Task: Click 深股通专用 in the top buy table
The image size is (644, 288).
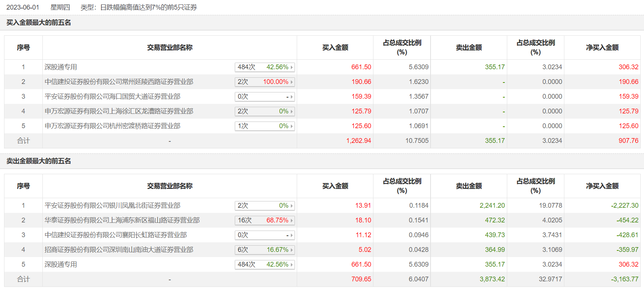Action: tap(61, 67)
